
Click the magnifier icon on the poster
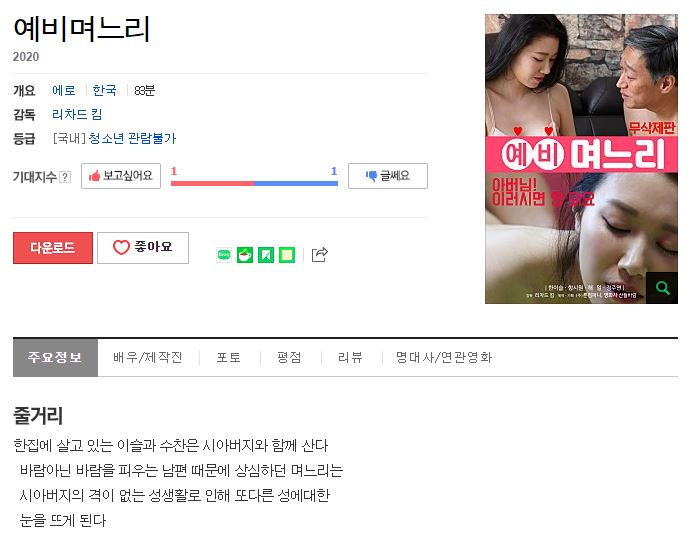coord(662,288)
